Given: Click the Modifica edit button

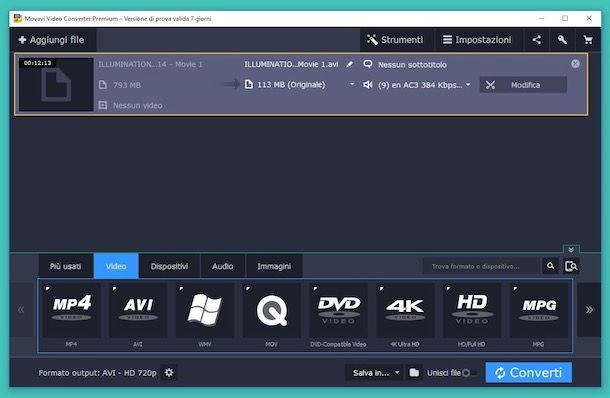Looking at the screenshot, I should (x=523, y=85).
